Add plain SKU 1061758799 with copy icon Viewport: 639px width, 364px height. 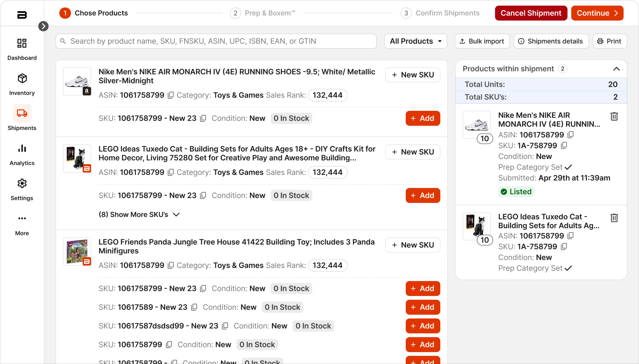tap(423, 345)
